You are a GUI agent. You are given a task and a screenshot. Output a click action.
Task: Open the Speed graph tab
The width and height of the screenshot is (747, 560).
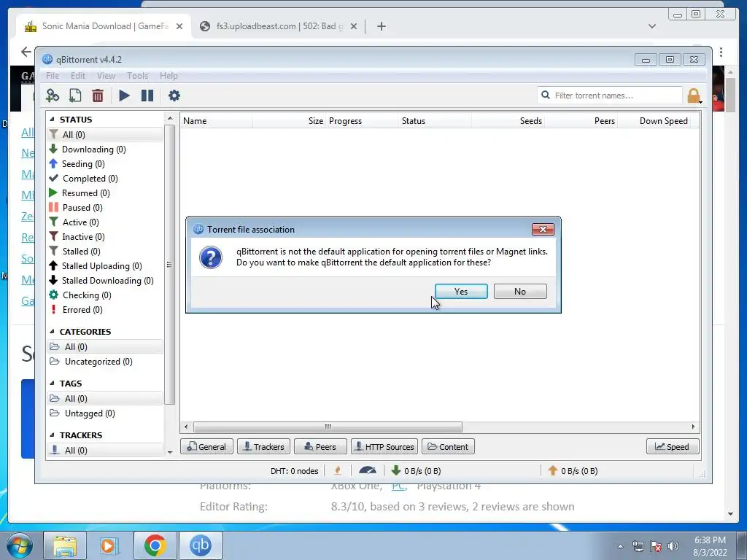point(673,447)
